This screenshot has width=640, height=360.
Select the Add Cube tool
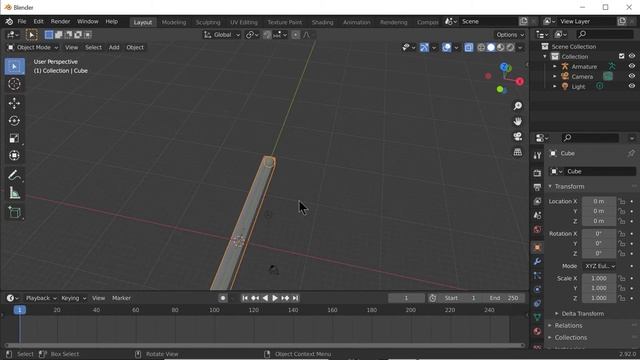tap(14, 212)
